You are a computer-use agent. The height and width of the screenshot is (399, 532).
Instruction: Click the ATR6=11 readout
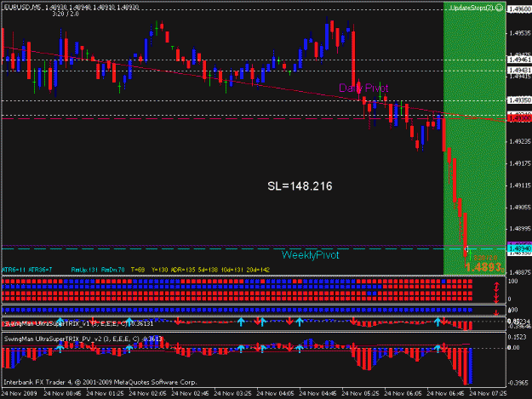(14, 270)
